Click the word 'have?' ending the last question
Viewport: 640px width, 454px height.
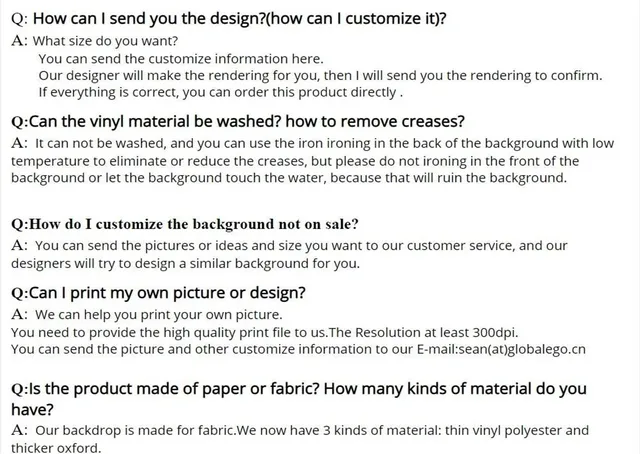point(32,409)
